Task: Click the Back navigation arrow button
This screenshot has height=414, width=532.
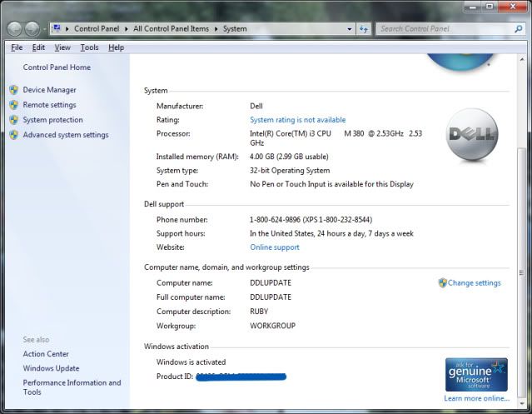Action: [15, 29]
